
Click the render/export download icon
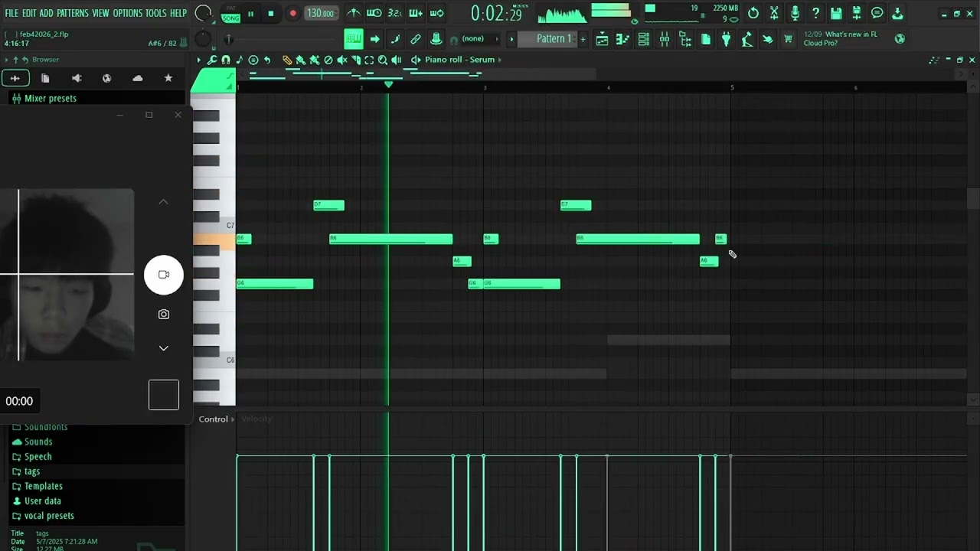pyautogui.click(x=897, y=13)
